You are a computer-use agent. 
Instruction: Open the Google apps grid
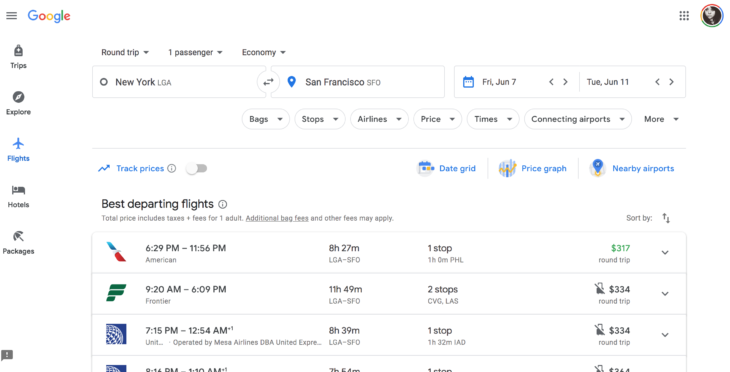click(x=684, y=16)
